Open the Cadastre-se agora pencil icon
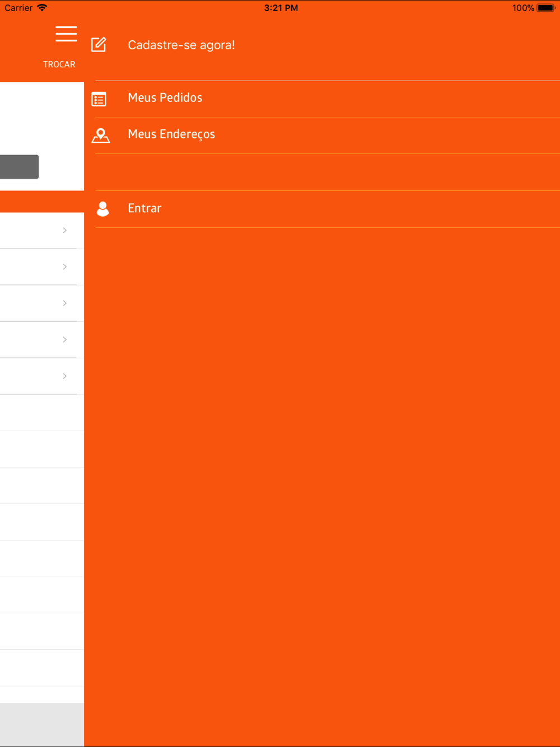 click(99, 44)
